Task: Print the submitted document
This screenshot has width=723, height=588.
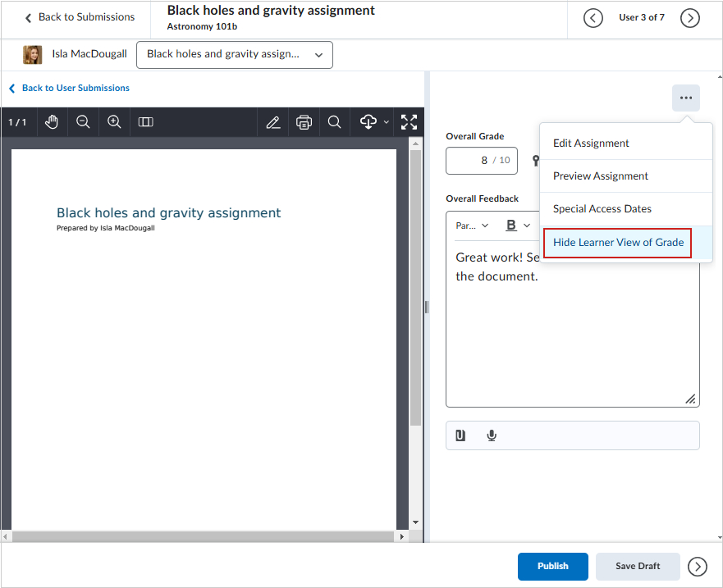Action: [x=304, y=122]
